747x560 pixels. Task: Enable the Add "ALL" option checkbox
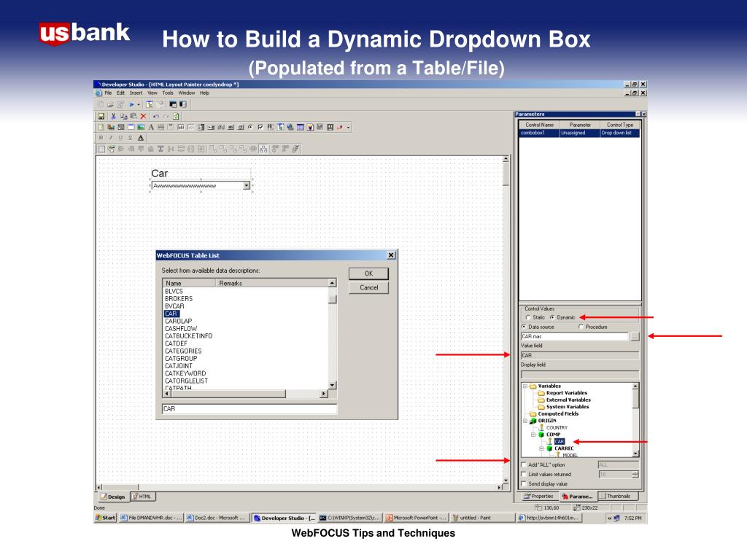(524, 464)
